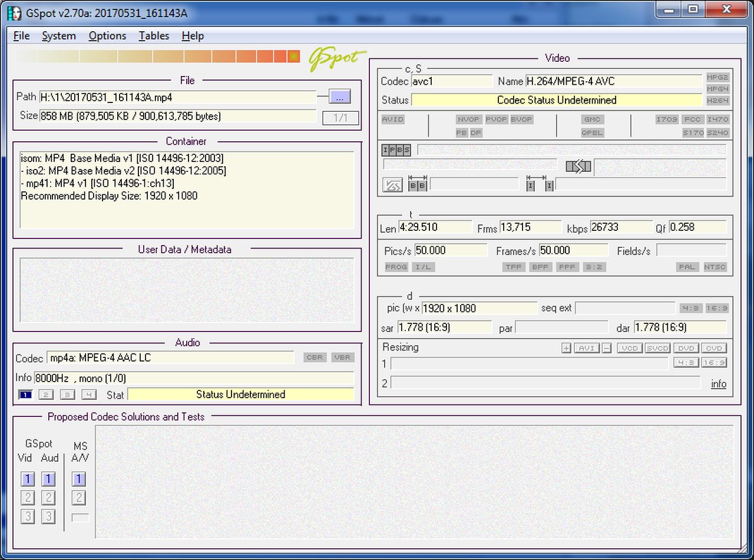
Task: Click the audio Info field 8000Hz, mono
Action: click(x=194, y=378)
